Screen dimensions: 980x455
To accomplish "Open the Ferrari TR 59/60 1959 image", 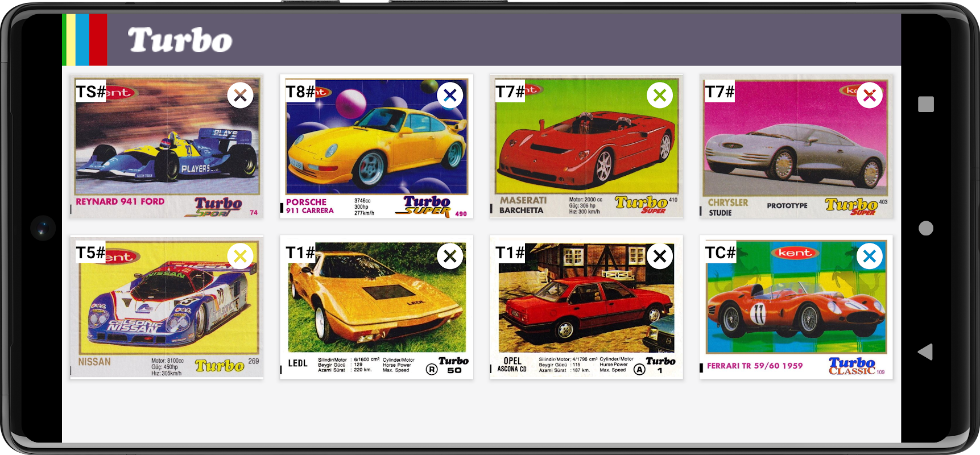I will (x=796, y=307).
